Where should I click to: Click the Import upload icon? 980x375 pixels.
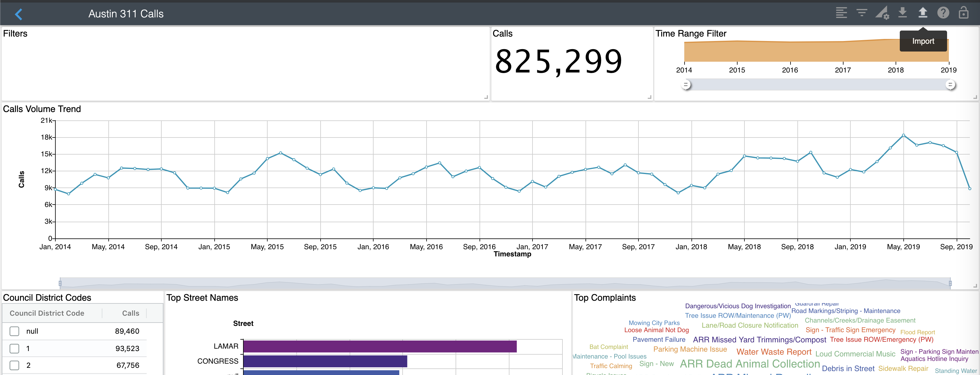pos(923,13)
